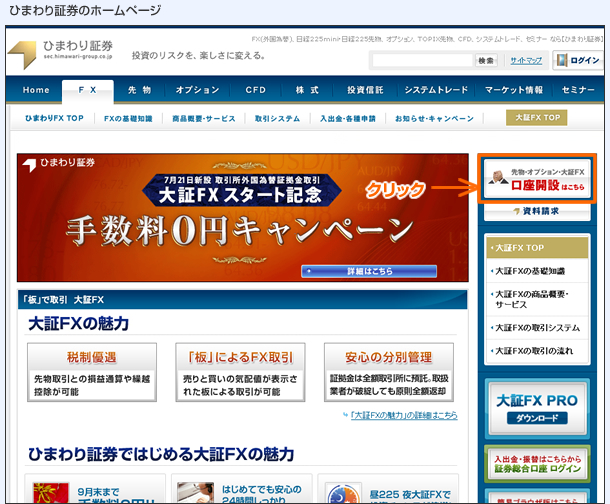This screenshot has width=610, height=504.
Task: Click the arrow icon beside 詳細はこちら link
Action: [x=345, y=415]
